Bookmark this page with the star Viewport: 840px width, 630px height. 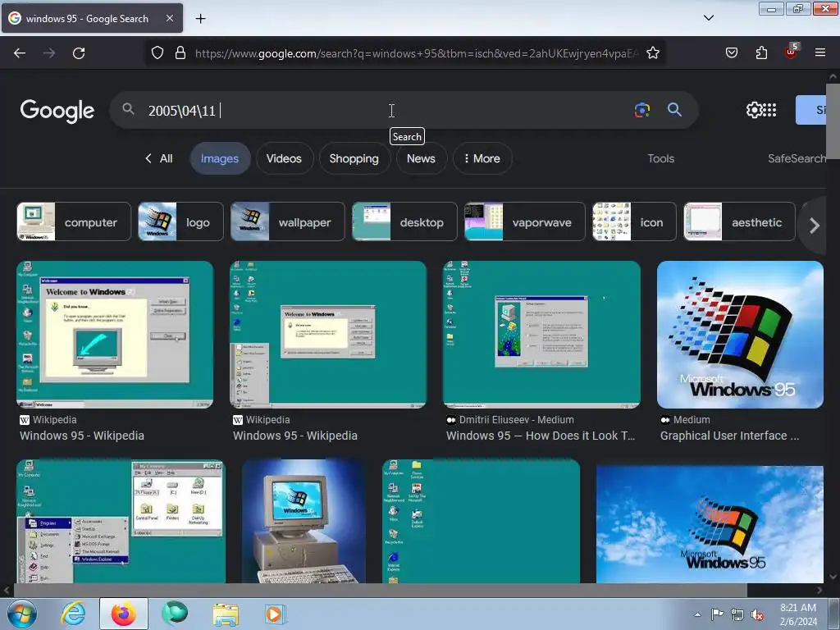click(x=652, y=53)
